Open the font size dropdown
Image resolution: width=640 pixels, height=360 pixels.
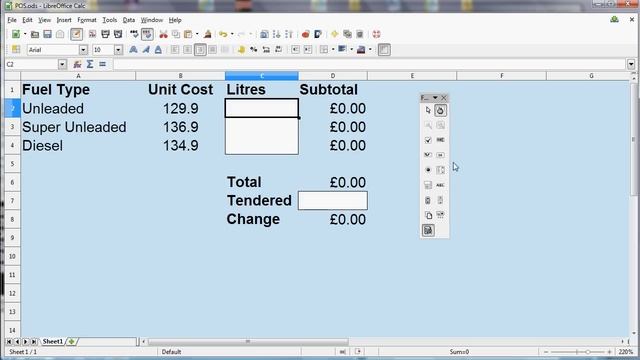coord(118,50)
